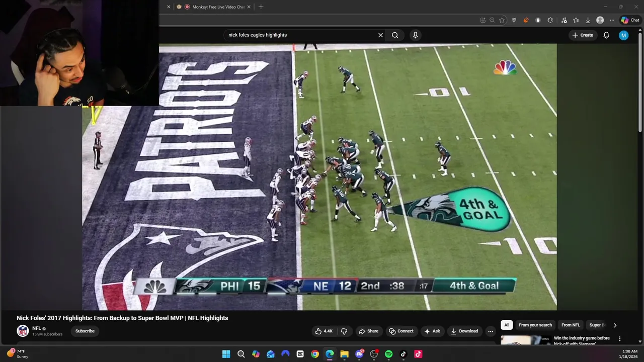Open Windows taskbar Search

(x=241, y=354)
